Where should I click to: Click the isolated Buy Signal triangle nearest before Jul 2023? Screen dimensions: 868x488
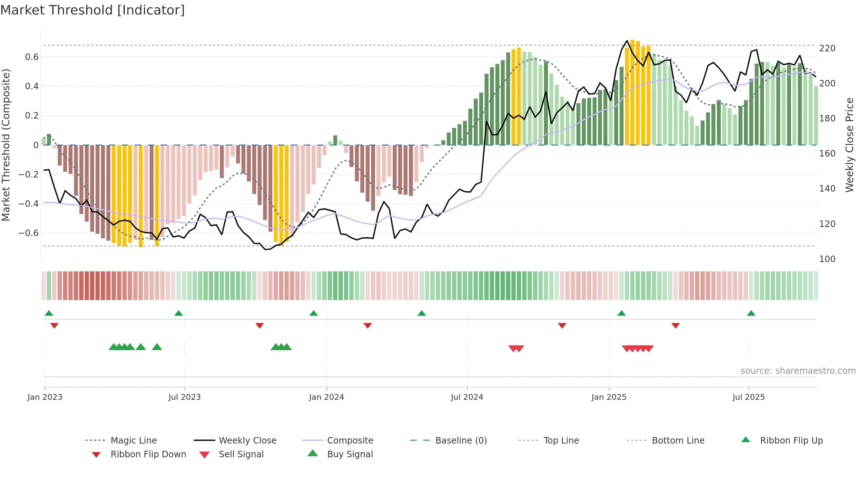pos(157,347)
